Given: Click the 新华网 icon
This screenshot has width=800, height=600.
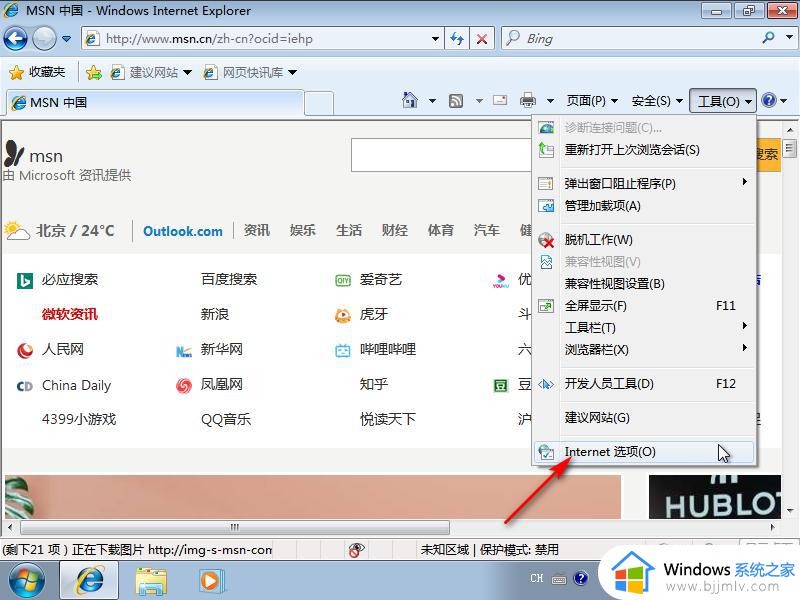Looking at the screenshot, I should click(x=184, y=351).
